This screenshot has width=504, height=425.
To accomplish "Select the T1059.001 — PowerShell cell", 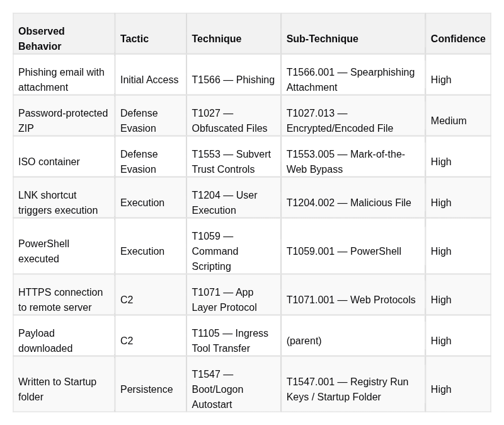I will pos(353,246).
